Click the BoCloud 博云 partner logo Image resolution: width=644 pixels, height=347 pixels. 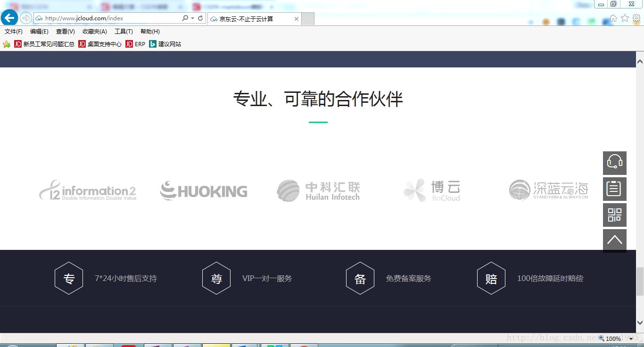(x=432, y=190)
